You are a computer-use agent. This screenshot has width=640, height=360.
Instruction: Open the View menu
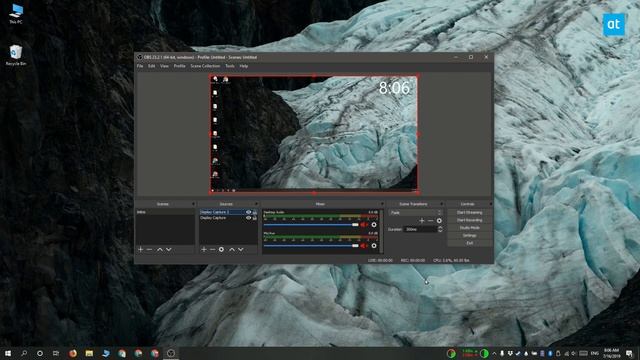164,66
